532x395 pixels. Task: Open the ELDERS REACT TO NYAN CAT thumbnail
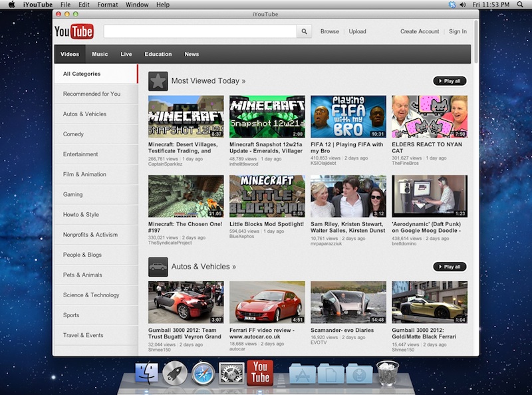tap(430, 116)
